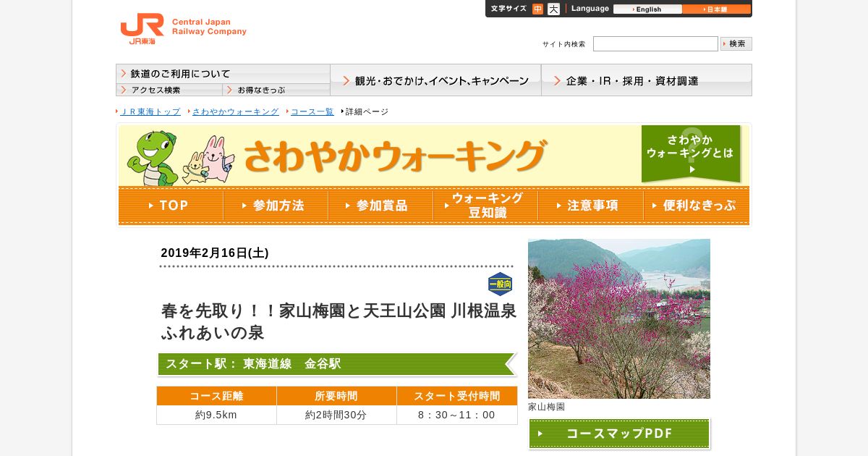Open 観光・おでかけ、イベント、キャンペーン menu
Image resolution: width=868 pixels, height=456 pixels.
click(435, 80)
